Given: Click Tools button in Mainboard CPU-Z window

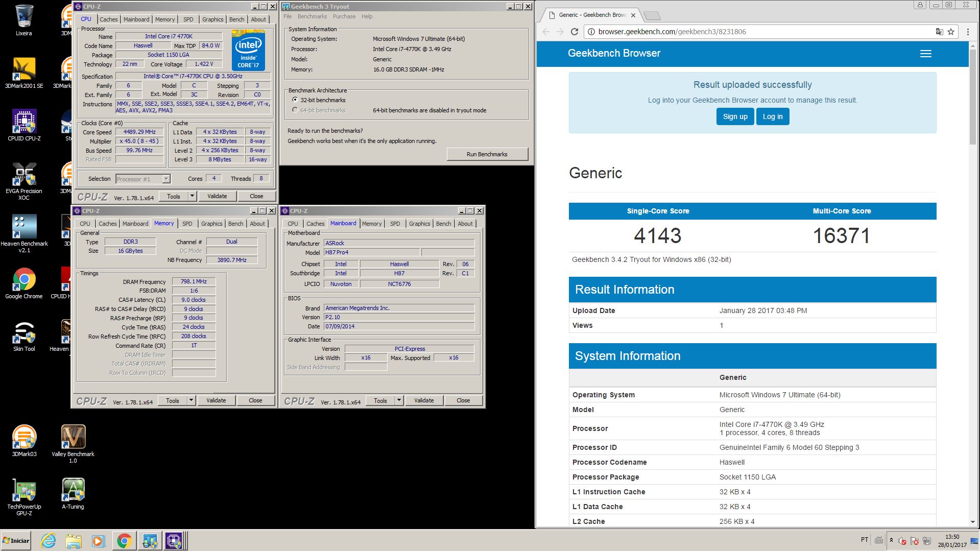Looking at the screenshot, I should coord(380,400).
